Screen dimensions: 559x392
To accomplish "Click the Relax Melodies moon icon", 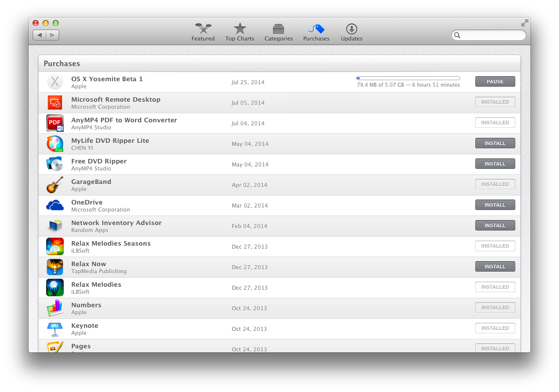I will click(55, 288).
